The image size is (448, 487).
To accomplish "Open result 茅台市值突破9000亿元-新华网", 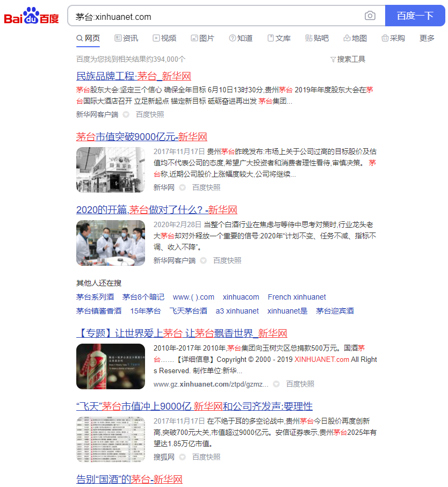I will tap(142, 137).
